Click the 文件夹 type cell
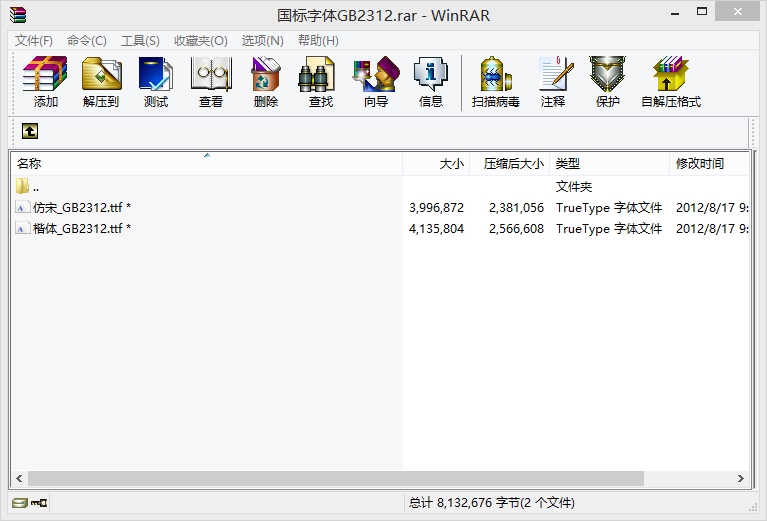The height and width of the screenshot is (521, 767). 574,186
